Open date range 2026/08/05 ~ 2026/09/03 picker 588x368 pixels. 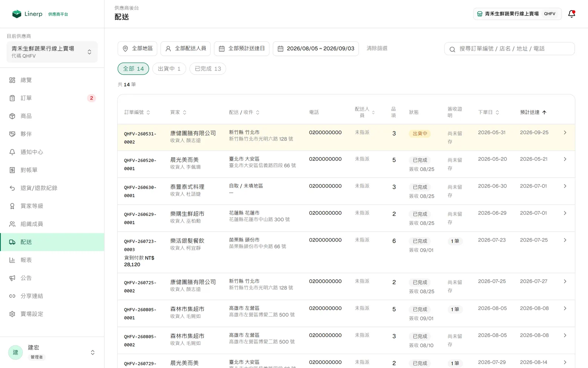click(x=316, y=48)
